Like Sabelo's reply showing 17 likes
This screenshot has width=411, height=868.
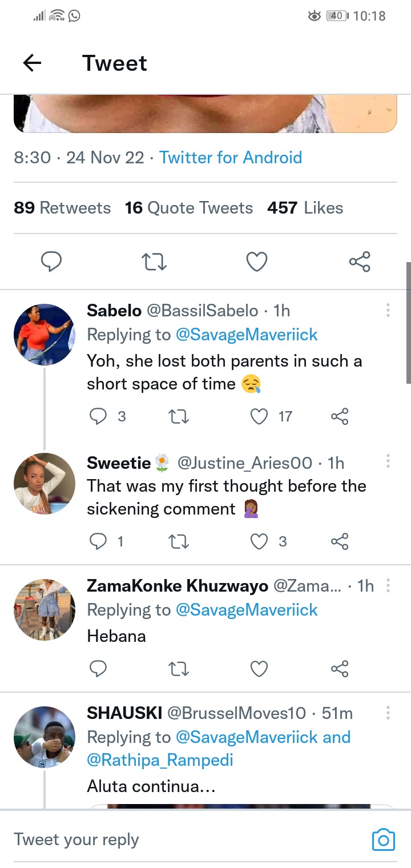[260, 417]
